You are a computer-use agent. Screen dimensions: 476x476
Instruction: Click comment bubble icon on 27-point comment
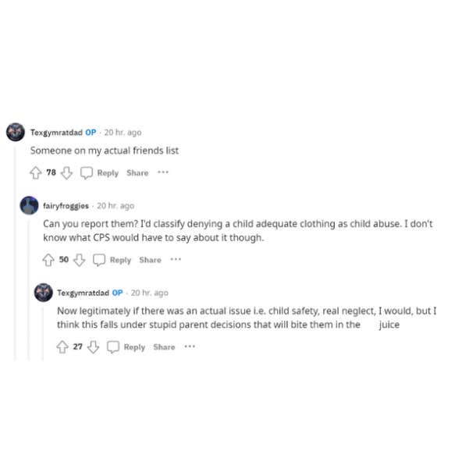113,347
